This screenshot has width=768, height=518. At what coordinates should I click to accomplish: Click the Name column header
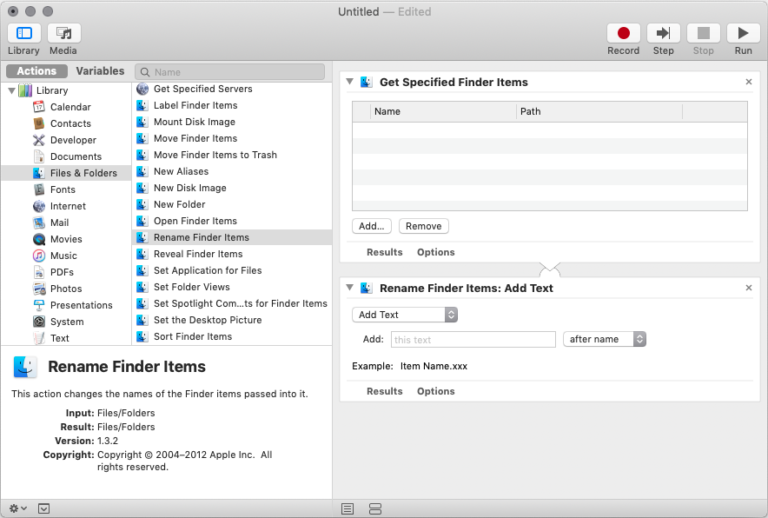pyautogui.click(x=443, y=112)
